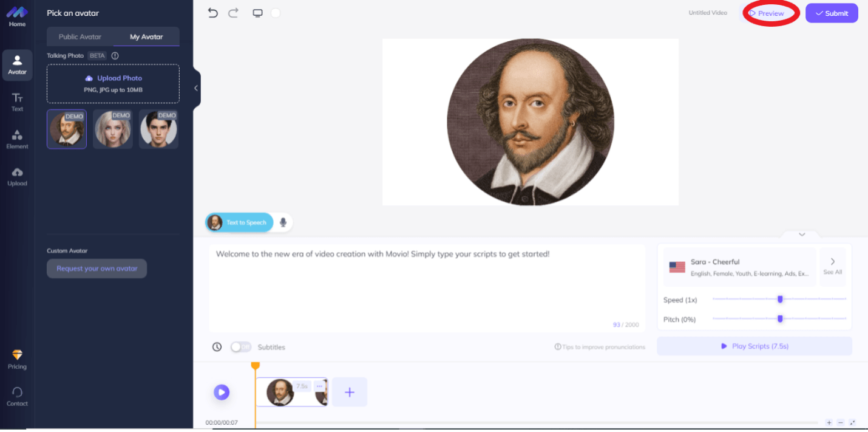Open the Avatar sidebar panel
Screen dimensions: 868x432
click(17, 65)
